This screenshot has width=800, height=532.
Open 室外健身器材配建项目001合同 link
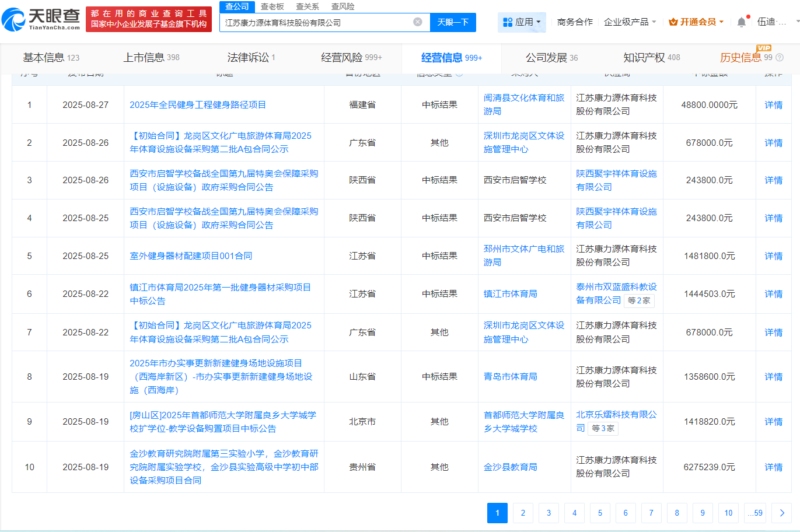191,256
